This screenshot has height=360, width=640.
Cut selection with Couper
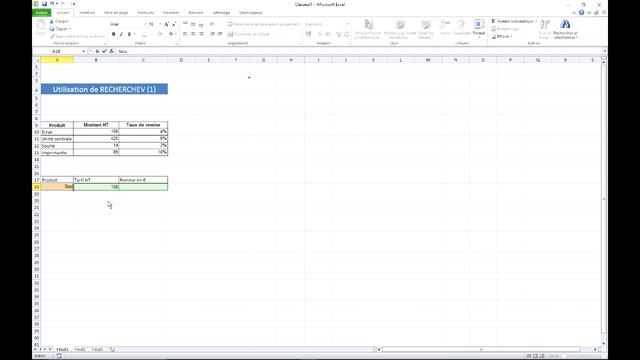(59, 21)
